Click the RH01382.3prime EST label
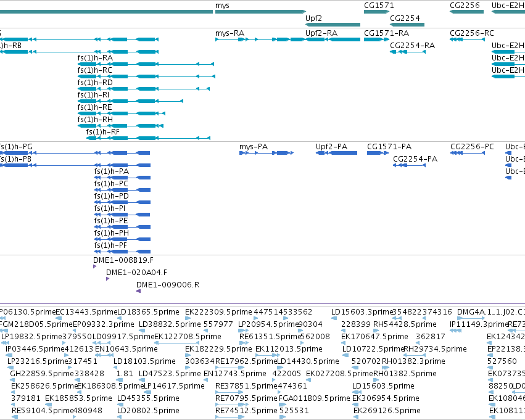The height and width of the screenshot is (420, 525). [413, 362]
